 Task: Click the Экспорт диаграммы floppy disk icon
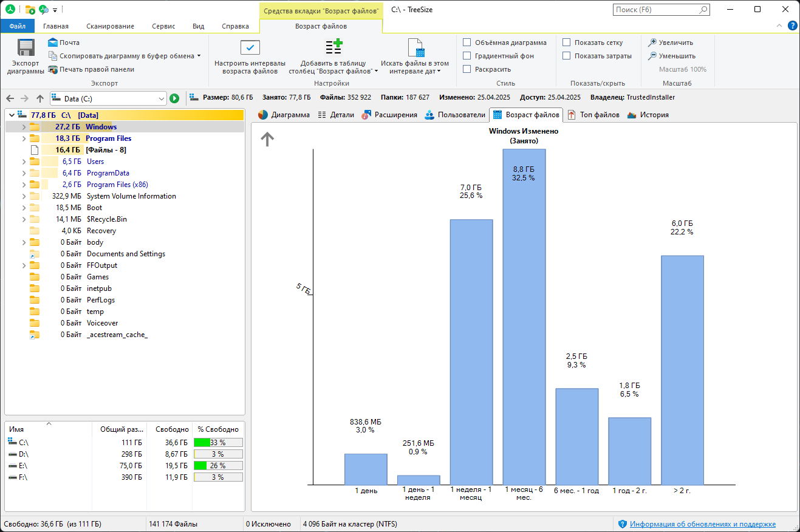coord(26,48)
